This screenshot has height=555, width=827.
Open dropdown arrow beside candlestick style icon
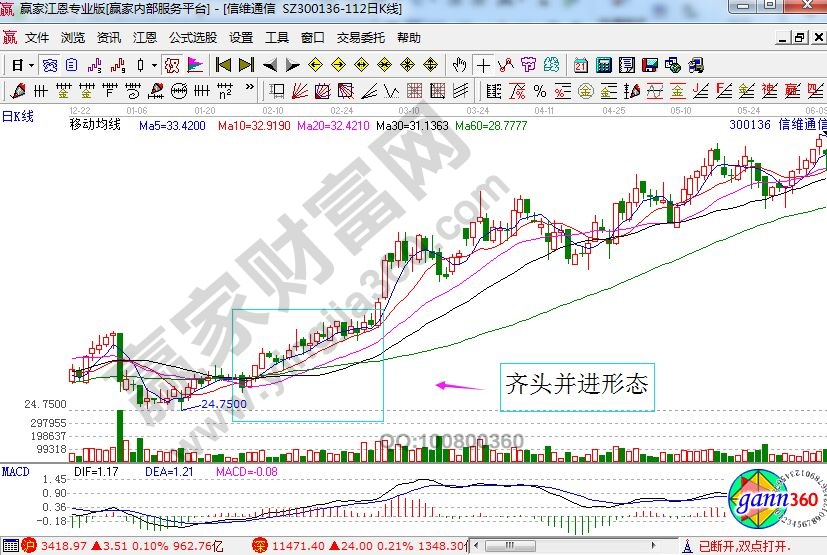(x=153, y=65)
